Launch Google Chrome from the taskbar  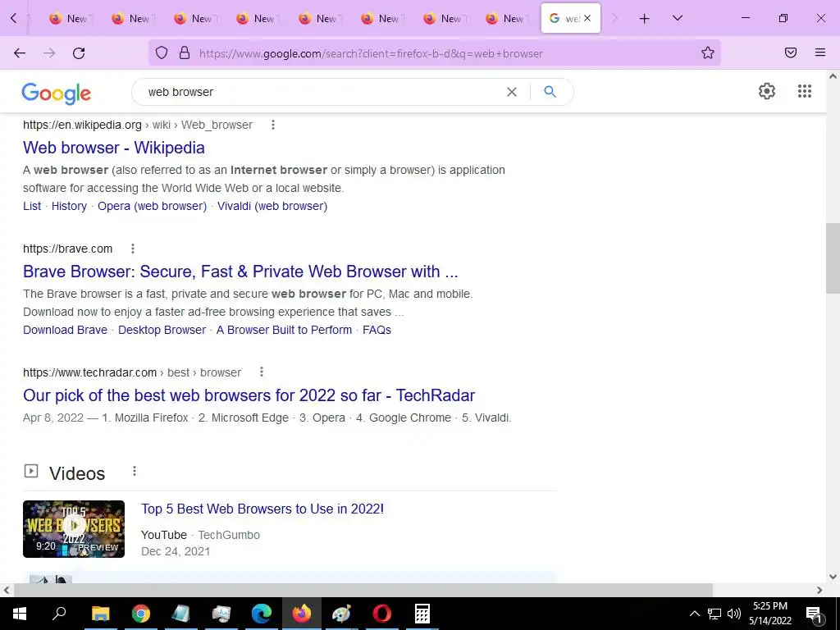pos(141,614)
